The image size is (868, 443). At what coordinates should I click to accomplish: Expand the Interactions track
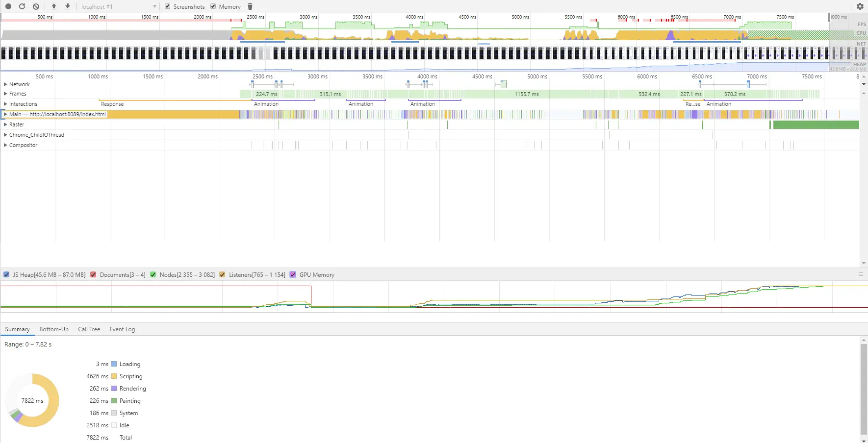point(5,104)
